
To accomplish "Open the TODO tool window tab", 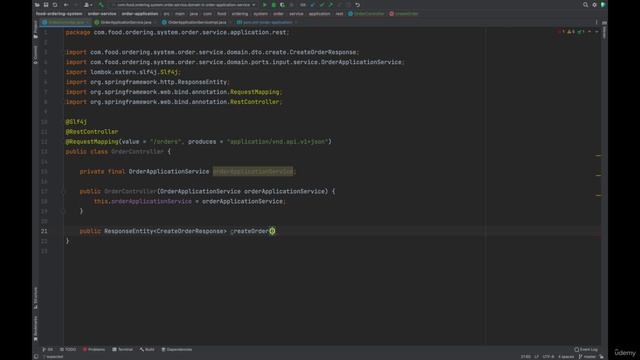I will pos(68,349).
